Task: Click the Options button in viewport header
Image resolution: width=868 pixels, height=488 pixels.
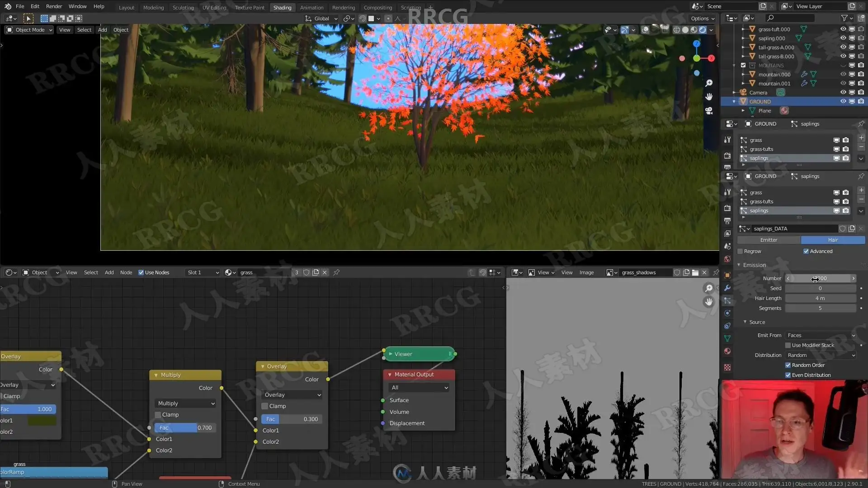Action: click(x=702, y=19)
